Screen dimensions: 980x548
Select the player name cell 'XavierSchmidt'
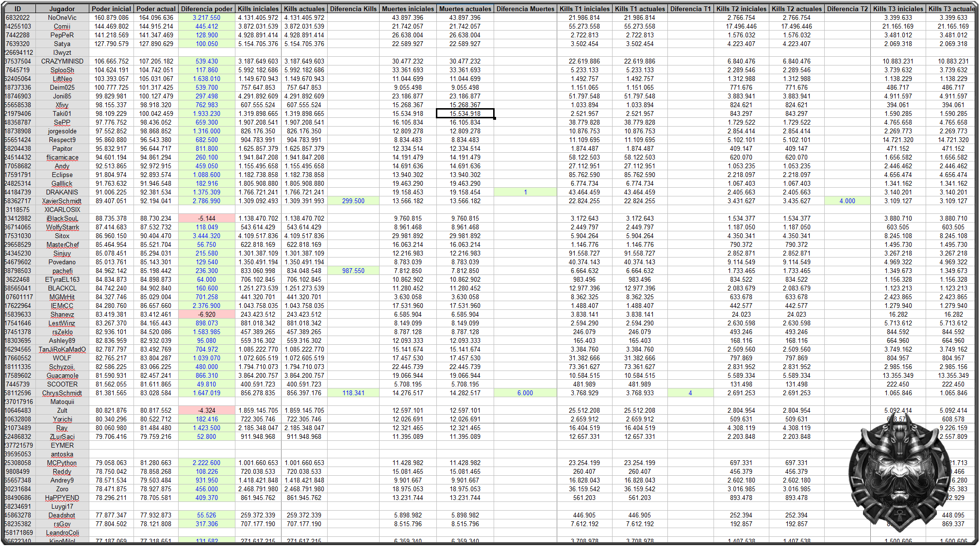point(62,201)
